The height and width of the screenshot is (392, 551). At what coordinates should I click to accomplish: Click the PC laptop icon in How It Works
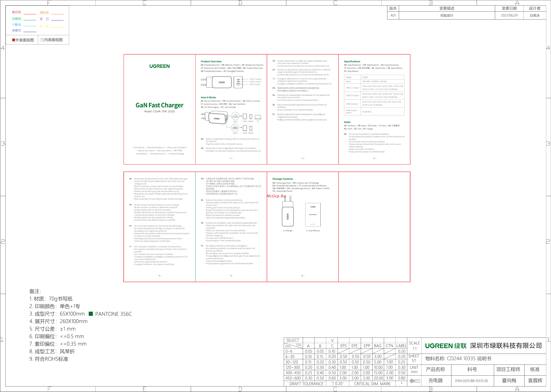[258, 117]
